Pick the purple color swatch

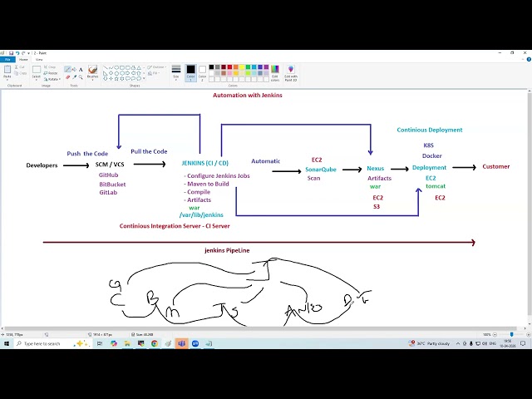[266, 67]
